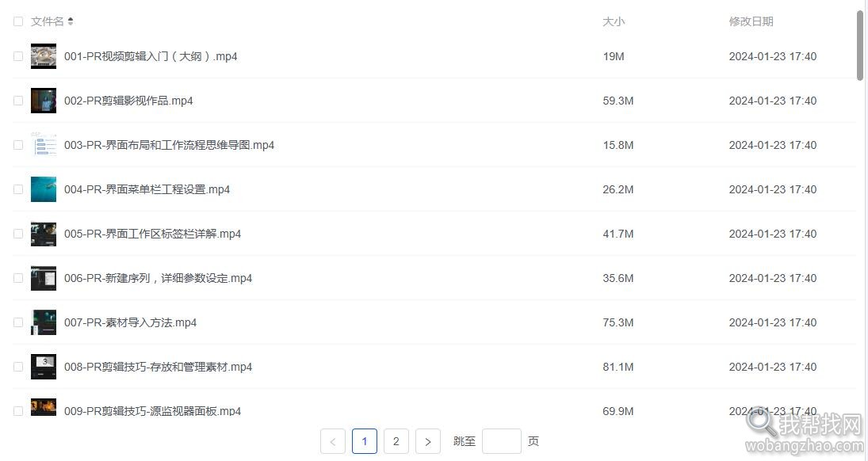
Task: Check the box for 001-PR视频剪辑入门(大纲).mp4
Action: coord(18,56)
